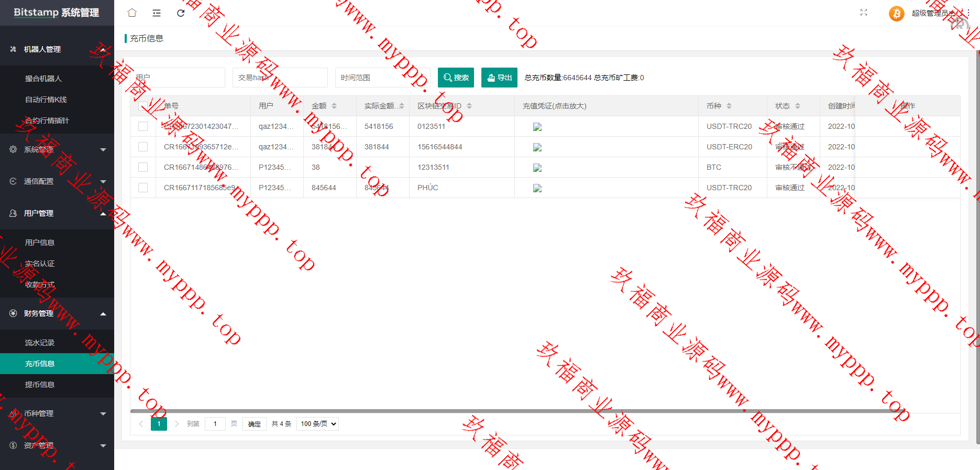Click the 时间范围 date range field
The height and width of the screenshot is (470, 980).
[x=382, y=78]
